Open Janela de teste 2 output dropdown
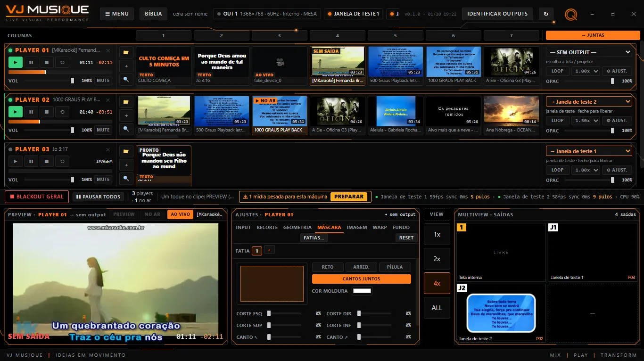Image resolution: width=644 pixels, height=361 pixels. [x=589, y=102]
